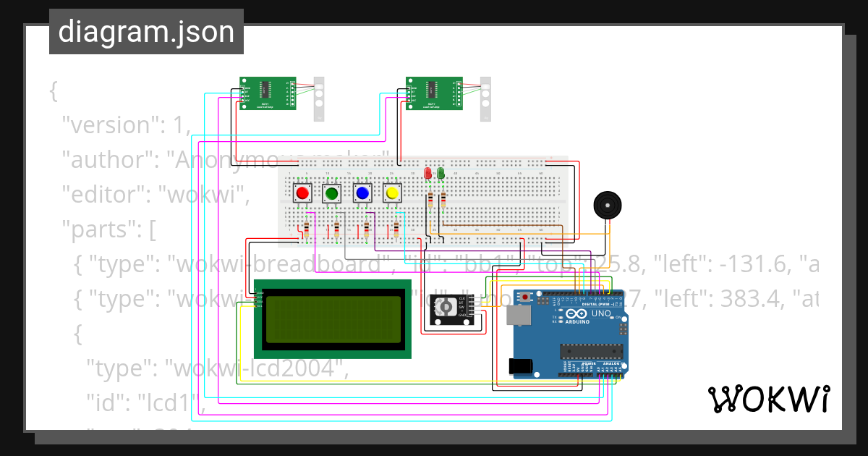Click the left HX711 load cell amplifier
868x456 pixels.
click(268, 93)
